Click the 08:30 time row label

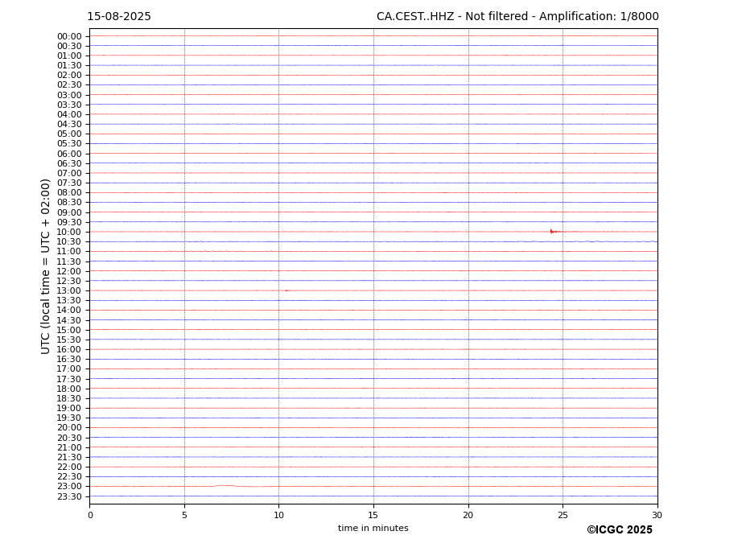(69, 203)
